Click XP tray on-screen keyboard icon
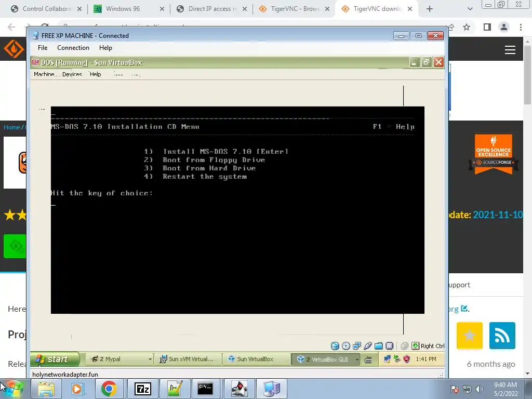This screenshot has width=532, height=399. pyautogui.click(x=368, y=360)
